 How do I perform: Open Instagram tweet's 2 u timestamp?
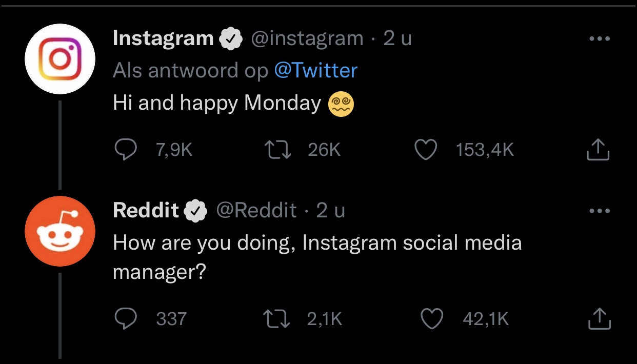(x=397, y=38)
